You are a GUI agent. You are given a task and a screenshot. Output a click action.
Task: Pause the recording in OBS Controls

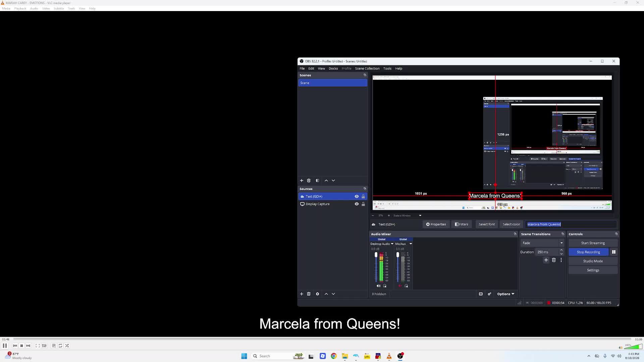click(614, 252)
